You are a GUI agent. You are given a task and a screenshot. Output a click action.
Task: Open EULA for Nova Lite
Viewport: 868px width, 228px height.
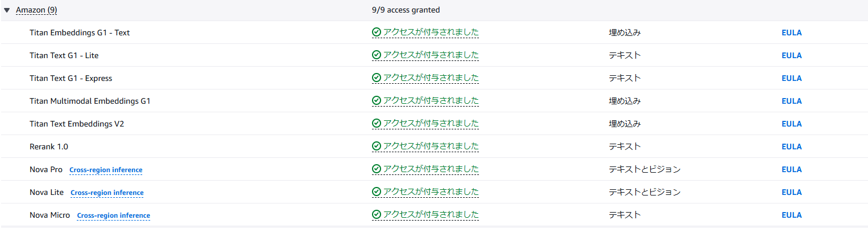791,192
